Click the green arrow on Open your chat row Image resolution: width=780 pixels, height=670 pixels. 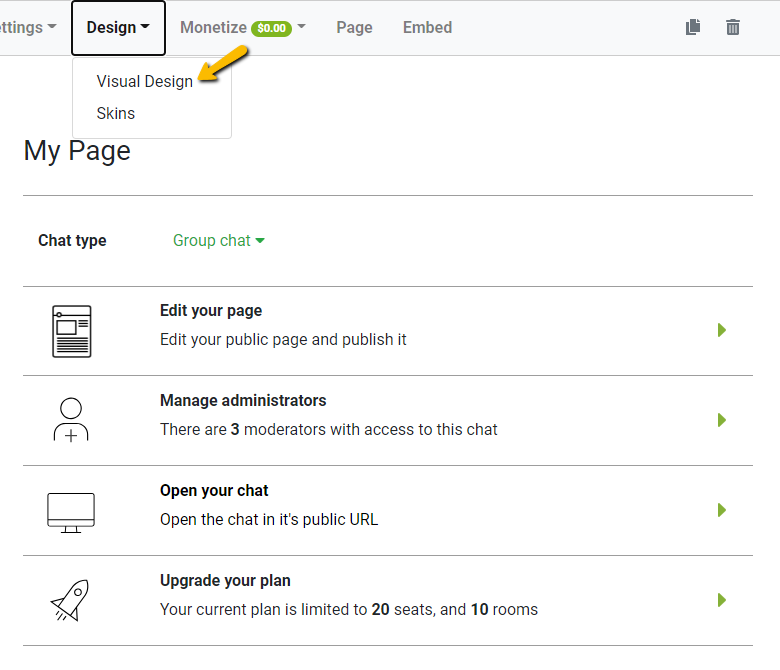pyautogui.click(x=722, y=510)
